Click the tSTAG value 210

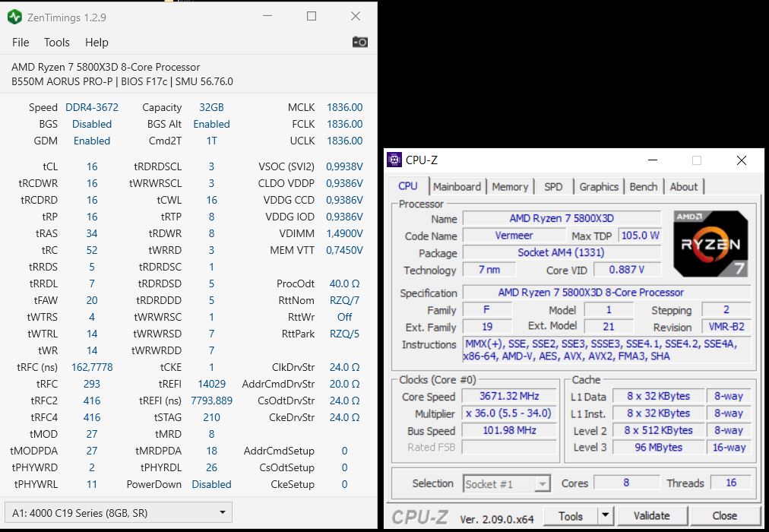click(x=211, y=417)
